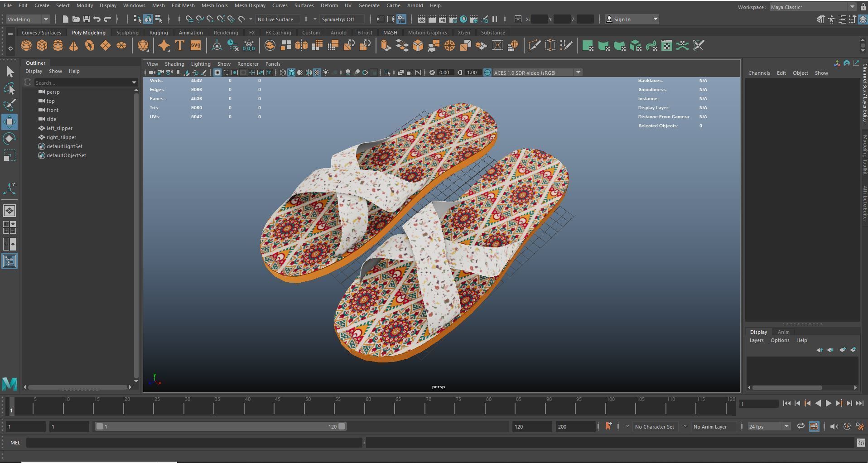The image size is (868, 463).
Task: Toggle the Outliner layout button
Action: 10,261
